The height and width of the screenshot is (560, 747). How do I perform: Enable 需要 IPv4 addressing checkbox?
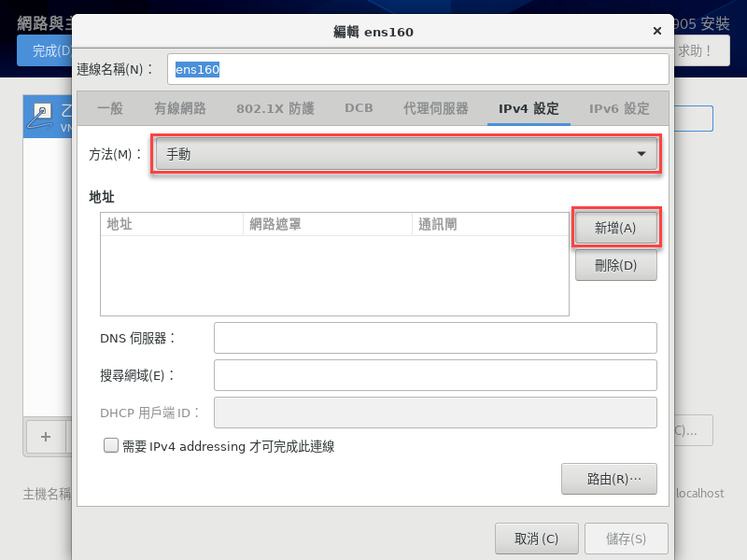[x=111, y=446]
